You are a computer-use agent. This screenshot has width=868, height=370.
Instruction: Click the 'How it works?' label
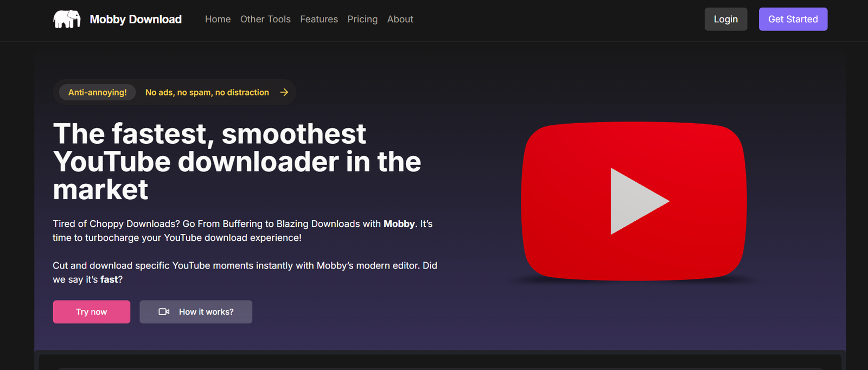click(206, 312)
